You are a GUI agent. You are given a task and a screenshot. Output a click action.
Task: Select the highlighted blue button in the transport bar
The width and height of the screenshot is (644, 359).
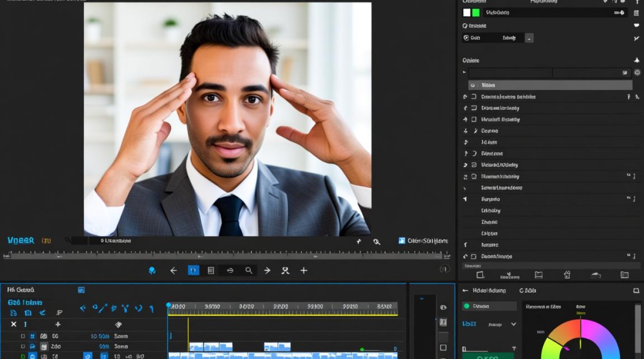(193, 270)
